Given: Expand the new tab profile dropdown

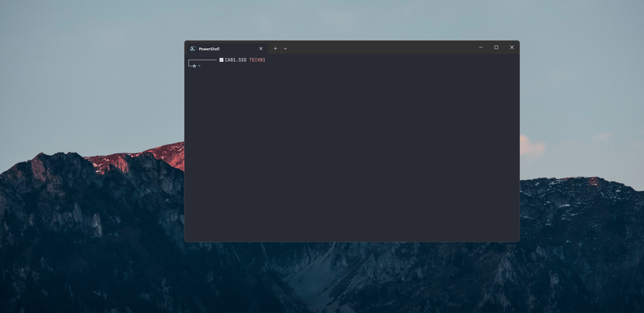Looking at the screenshot, I should 285,49.
